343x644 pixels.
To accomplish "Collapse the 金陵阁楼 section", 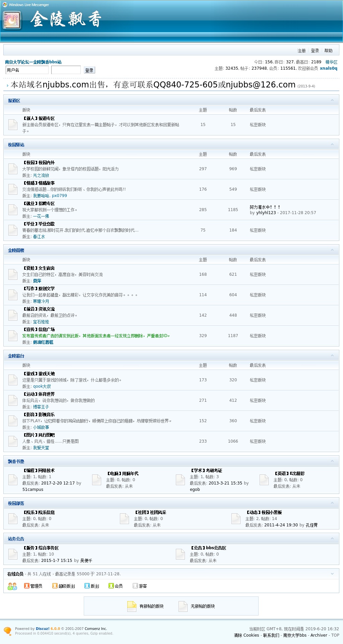I will click(x=332, y=250).
